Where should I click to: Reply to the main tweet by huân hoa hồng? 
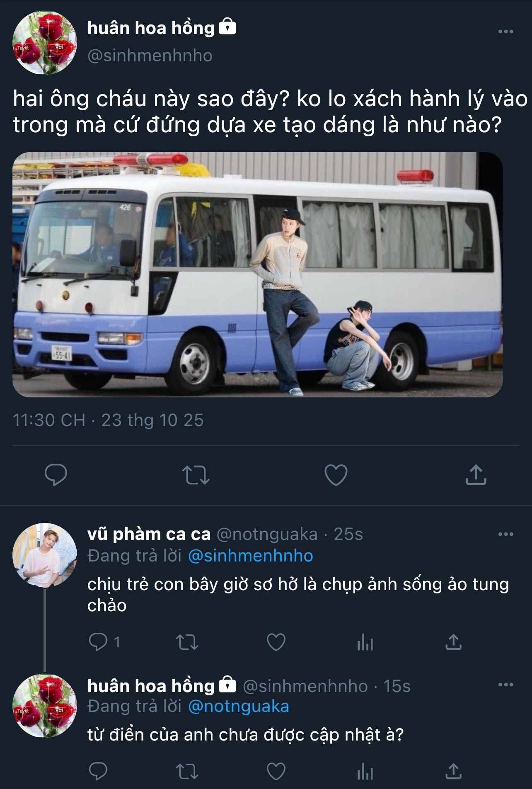pos(56,475)
